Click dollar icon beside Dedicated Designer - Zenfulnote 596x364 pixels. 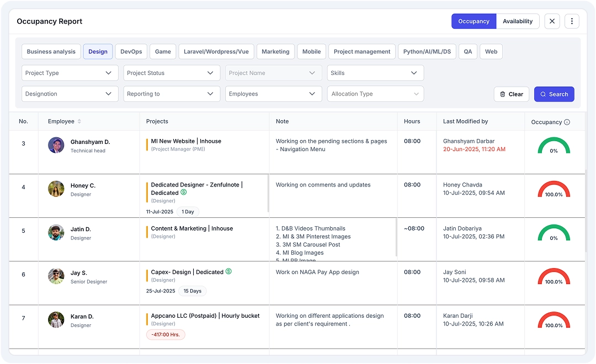184,192
